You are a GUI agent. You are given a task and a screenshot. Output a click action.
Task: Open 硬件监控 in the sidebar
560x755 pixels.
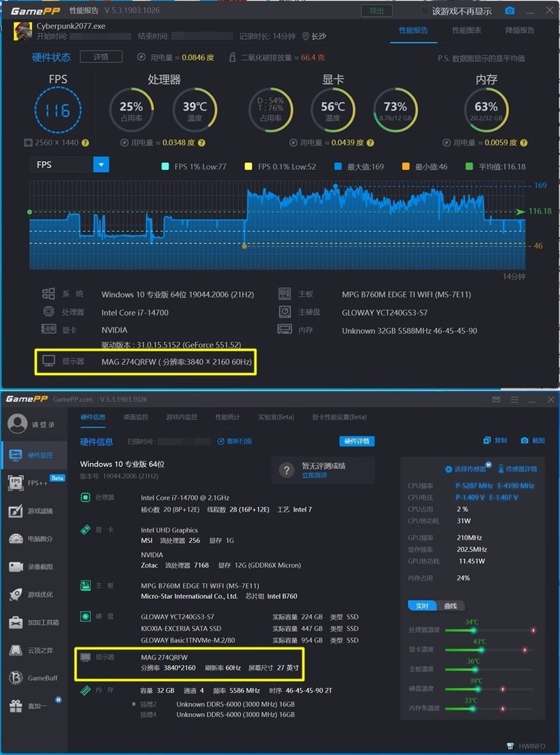coord(34,455)
